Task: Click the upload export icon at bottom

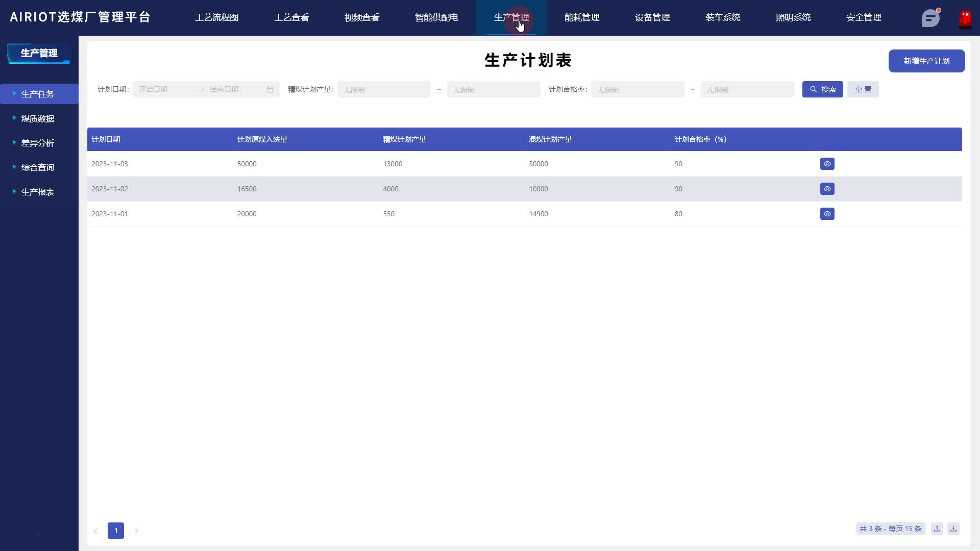Action: point(937,529)
